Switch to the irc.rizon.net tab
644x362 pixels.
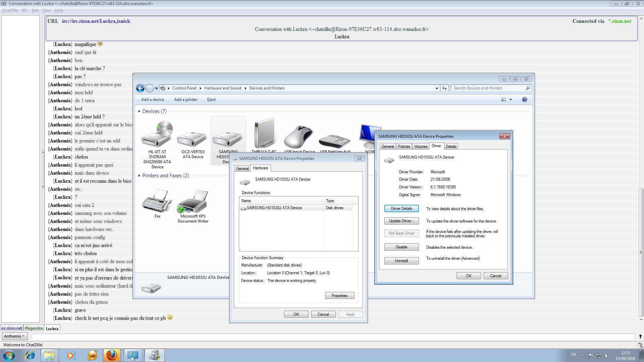[x=12, y=328]
